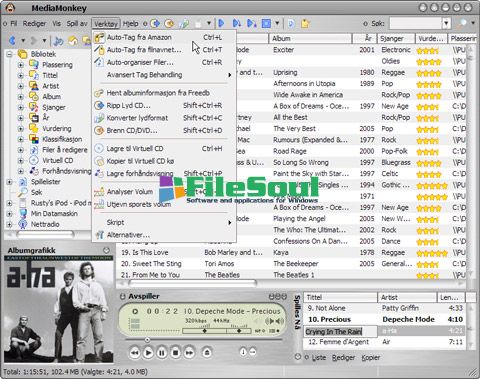The width and height of the screenshot is (480, 379).
Task: Open the Hjelp menu
Action: pyautogui.click(x=130, y=24)
